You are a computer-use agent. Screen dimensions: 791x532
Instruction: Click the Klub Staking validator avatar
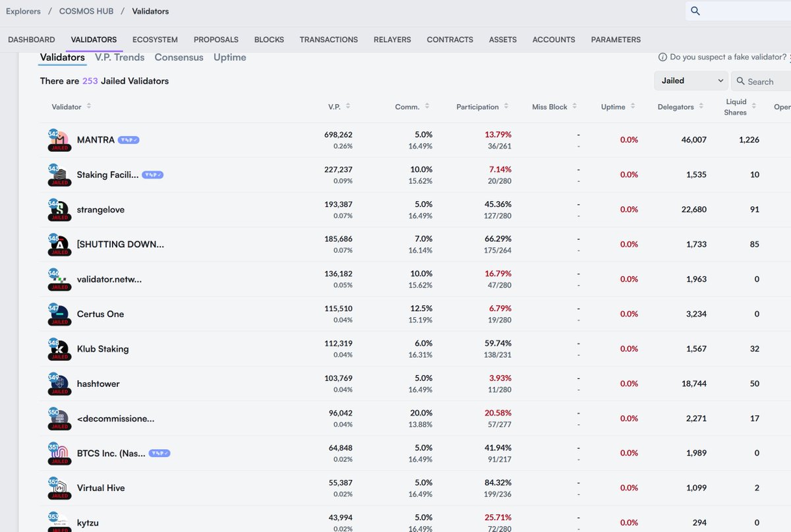[59, 349]
